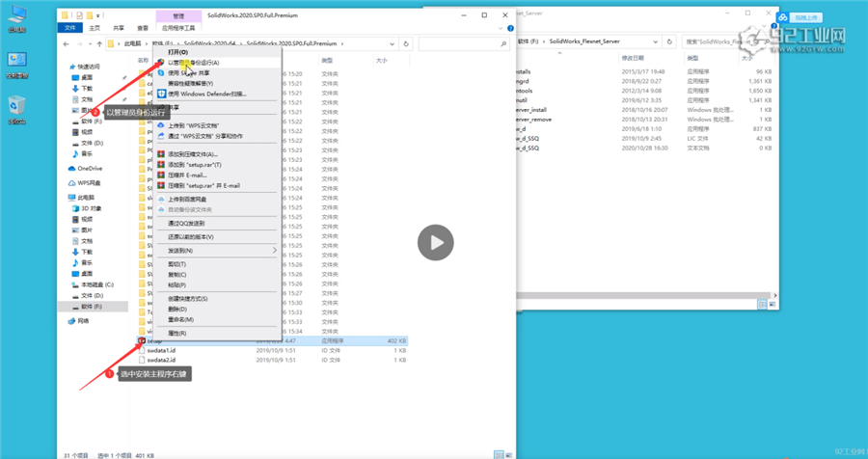
Task: Switch front window to details view
Action: point(499,454)
